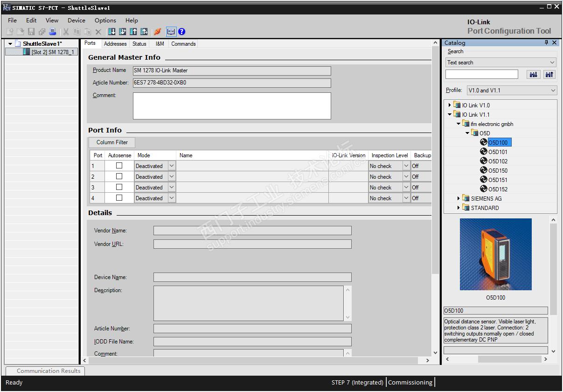Image resolution: width=563 pixels, height=392 pixels.
Task: Expand the SIEMENS AG catalog folder
Action: tap(459, 198)
